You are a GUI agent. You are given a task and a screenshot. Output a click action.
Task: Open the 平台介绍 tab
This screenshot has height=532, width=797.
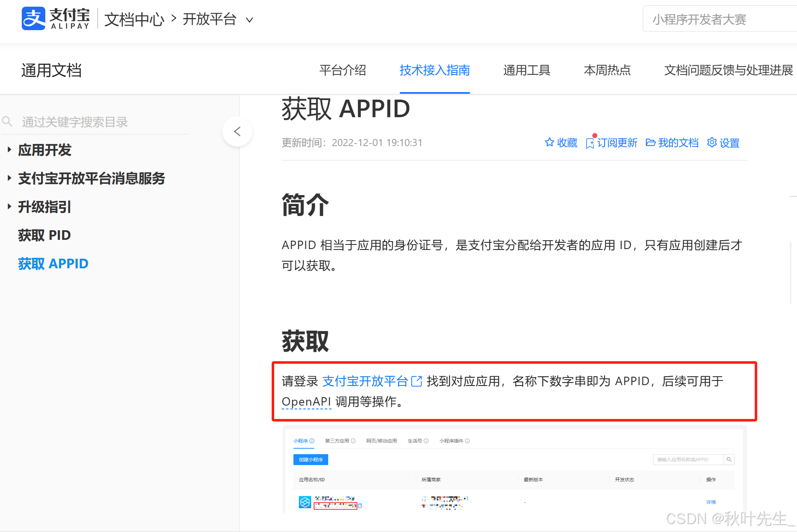click(x=342, y=70)
